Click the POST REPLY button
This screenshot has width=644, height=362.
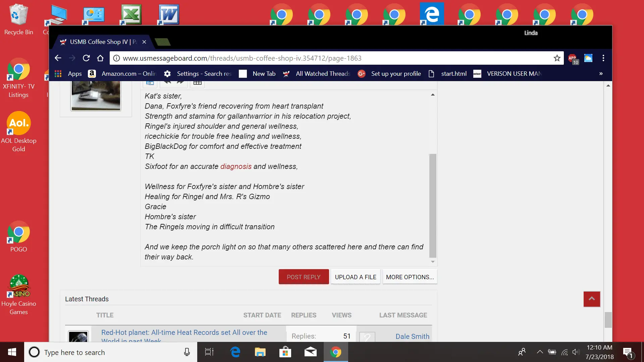click(x=304, y=277)
